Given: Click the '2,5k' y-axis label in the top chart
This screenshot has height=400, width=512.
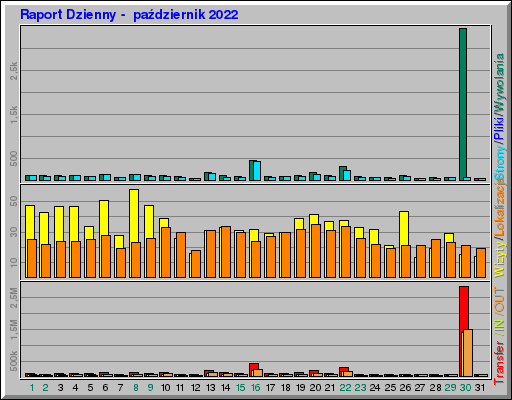Looking at the screenshot, I should point(13,71).
